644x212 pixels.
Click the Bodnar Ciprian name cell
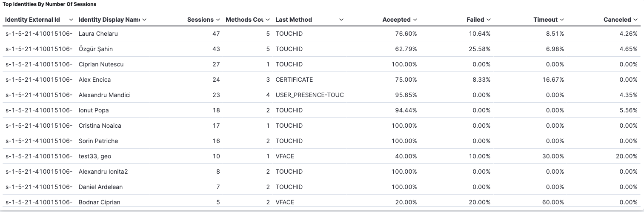[x=99, y=202]
